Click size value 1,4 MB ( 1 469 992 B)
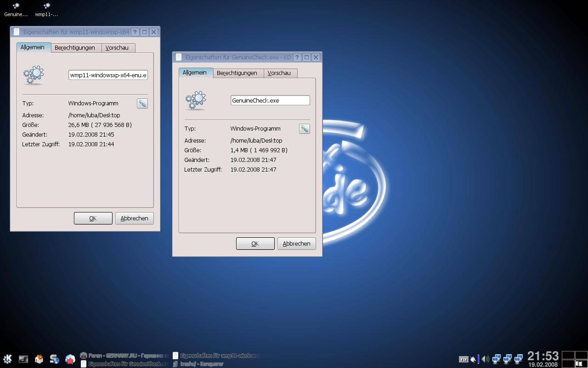 [259, 150]
